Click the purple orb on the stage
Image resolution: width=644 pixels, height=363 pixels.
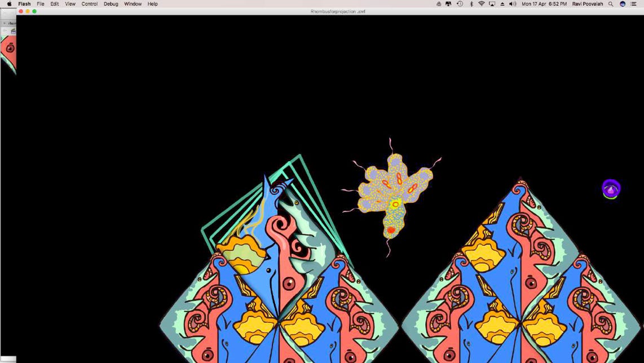[611, 189]
